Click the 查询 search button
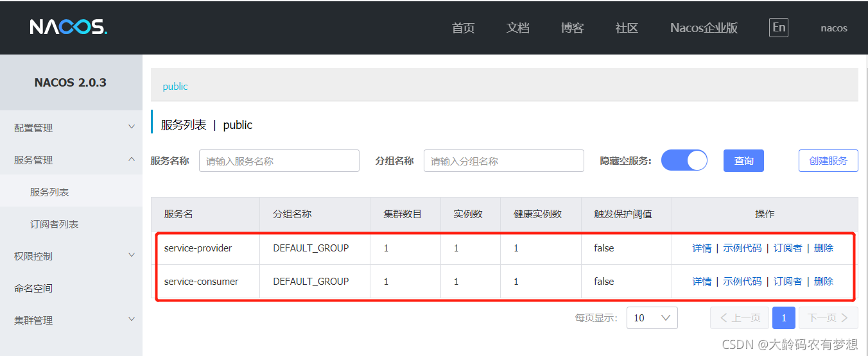The width and height of the screenshot is (868, 356). (743, 160)
